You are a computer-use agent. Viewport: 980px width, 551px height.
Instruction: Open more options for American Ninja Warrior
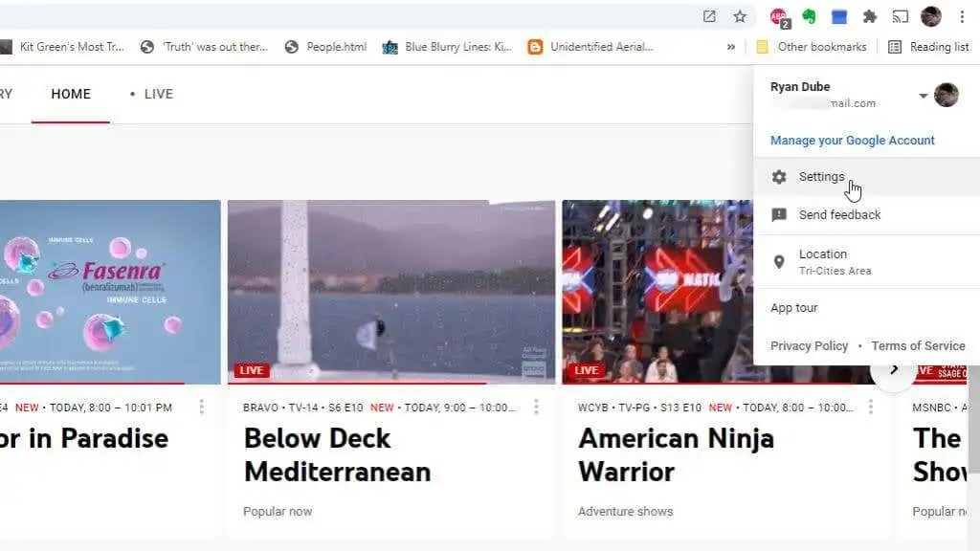871,408
